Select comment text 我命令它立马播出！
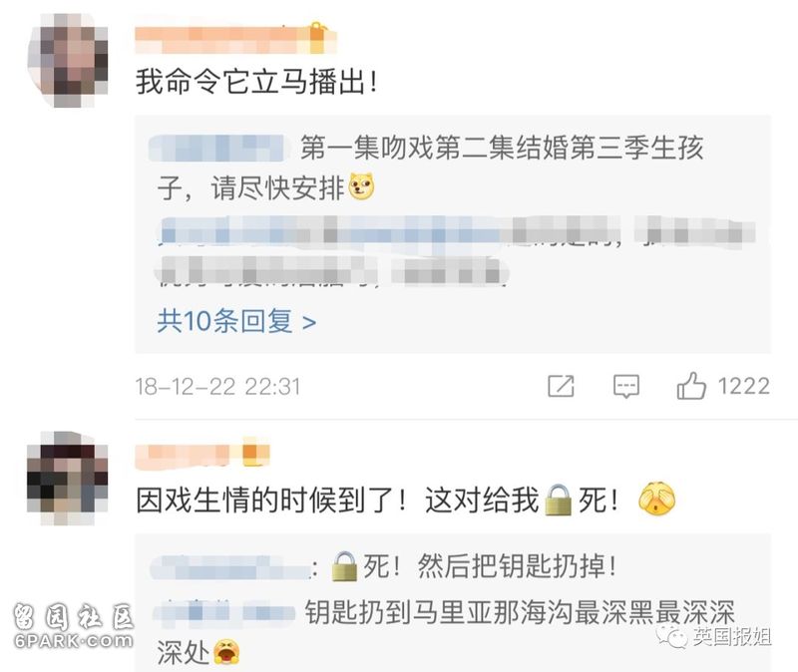This screenshot has height=672, width=798. [x=257, y=82]
